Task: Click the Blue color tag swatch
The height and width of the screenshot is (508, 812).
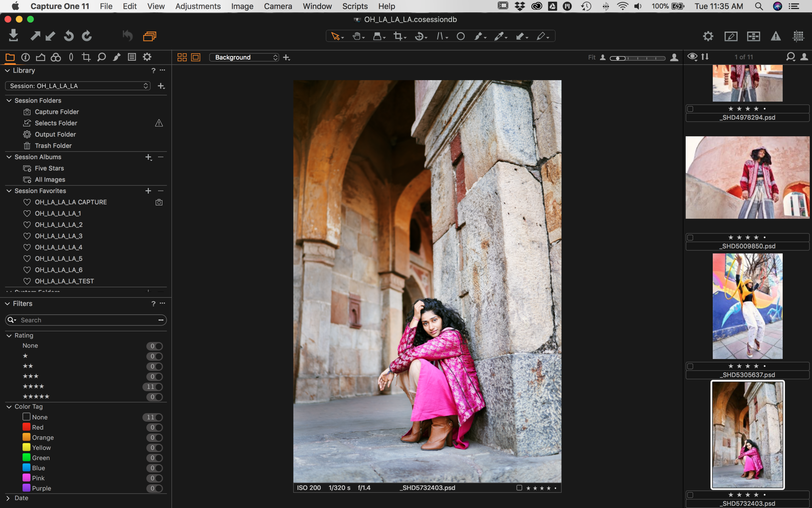Action: (27, 468)
